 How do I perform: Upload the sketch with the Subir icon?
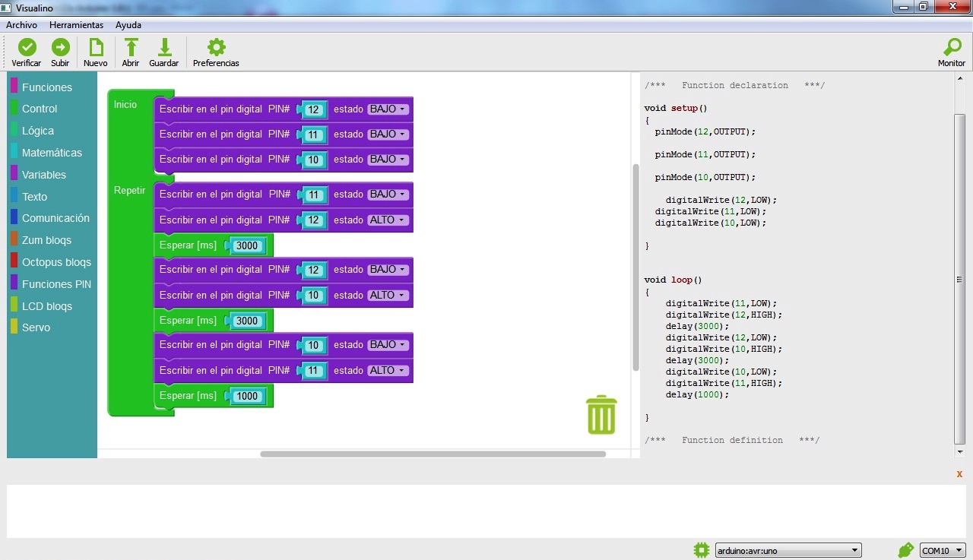click(60, 48)
